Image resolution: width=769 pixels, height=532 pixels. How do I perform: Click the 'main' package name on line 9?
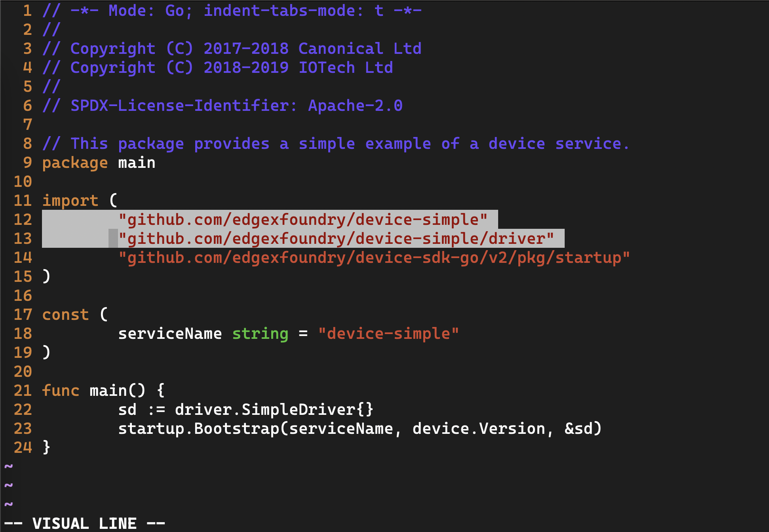(x=137, y=163)
